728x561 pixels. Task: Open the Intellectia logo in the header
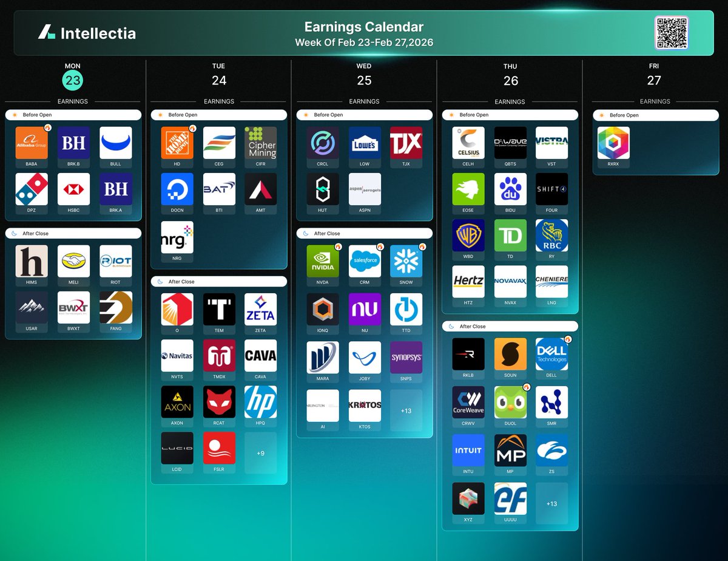(x=87, y=33)
